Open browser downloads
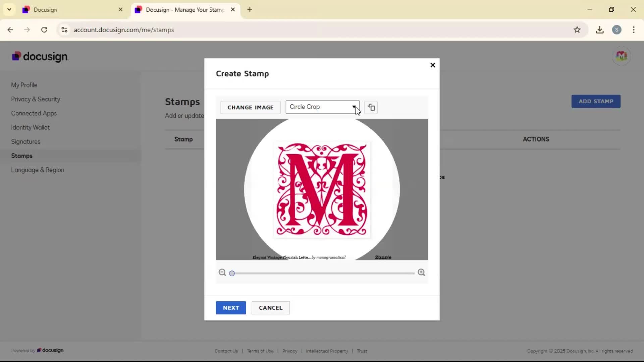This screenshot has height=362, width=644. pos(600,30)
